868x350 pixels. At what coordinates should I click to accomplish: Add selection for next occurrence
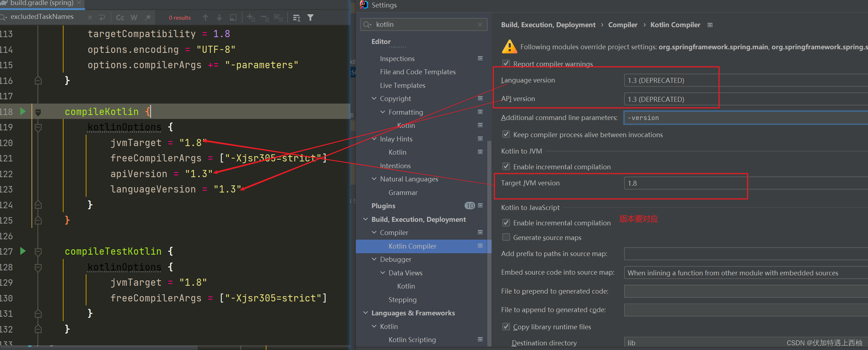[x=251, y=17]
